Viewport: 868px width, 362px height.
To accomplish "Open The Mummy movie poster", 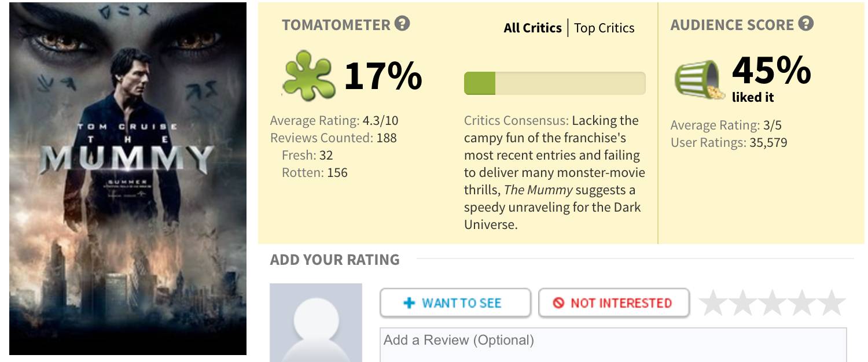I will (x=128, y=178).
